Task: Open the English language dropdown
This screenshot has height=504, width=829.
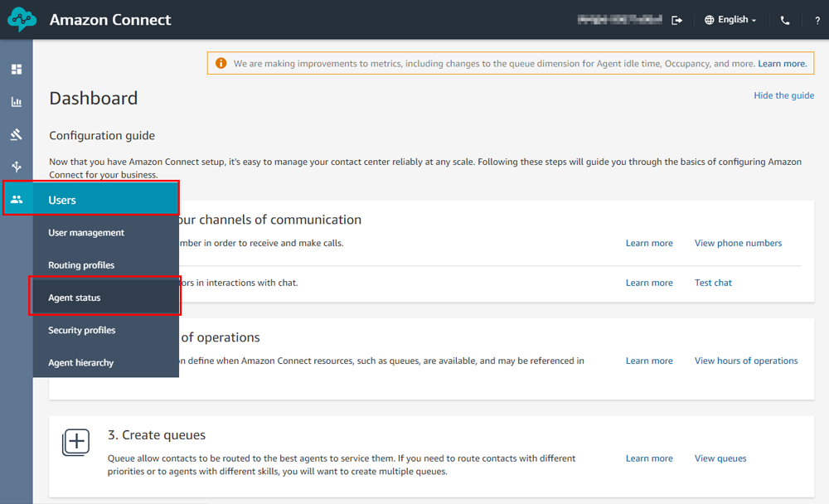Action: (x=737, y=20)
